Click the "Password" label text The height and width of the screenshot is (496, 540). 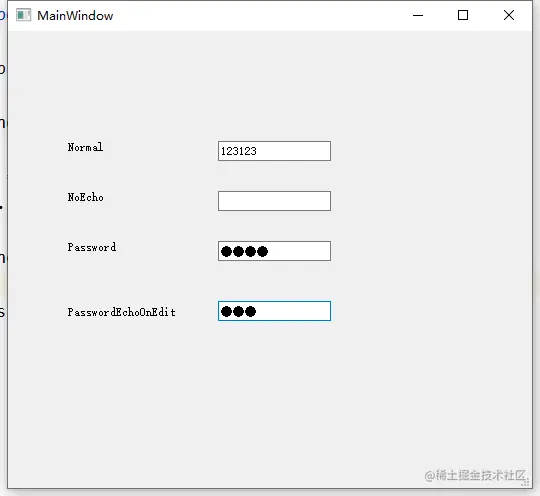[x=92, y=247]
